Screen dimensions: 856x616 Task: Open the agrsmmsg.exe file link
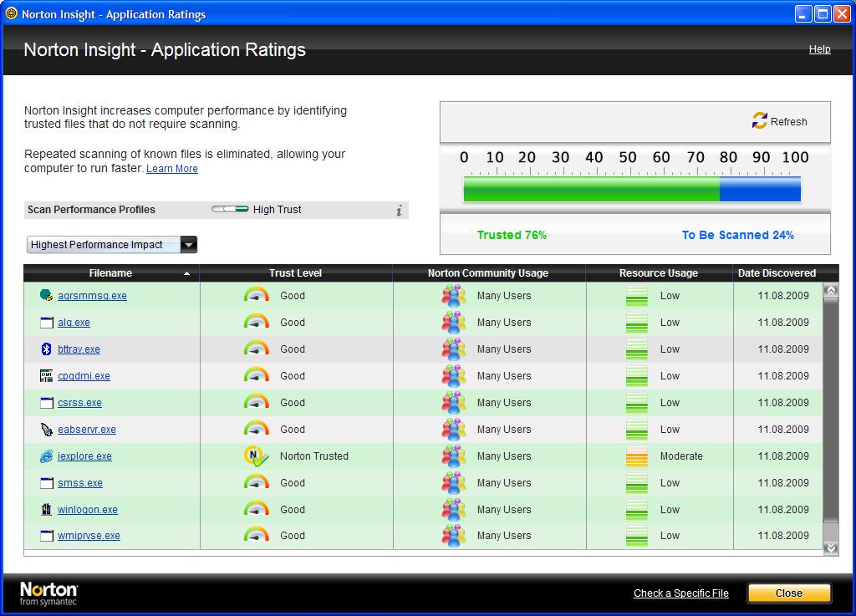pyautogui.click(x=92, y=296)
